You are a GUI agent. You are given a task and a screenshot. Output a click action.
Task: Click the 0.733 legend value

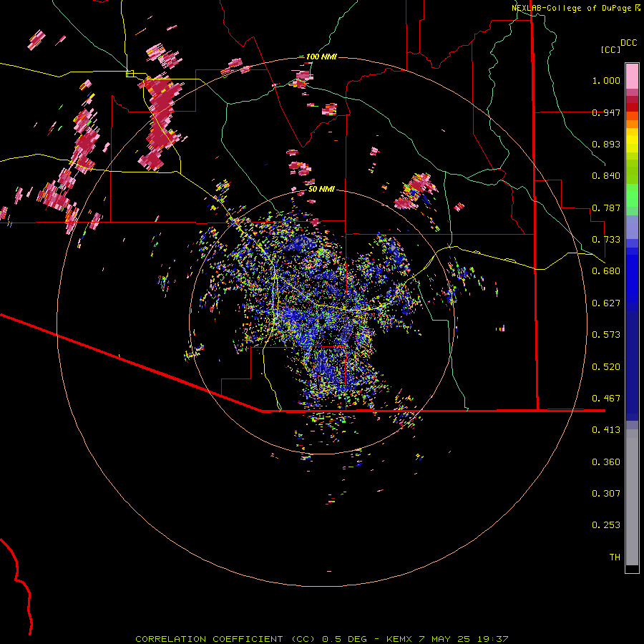click(606, 240)
